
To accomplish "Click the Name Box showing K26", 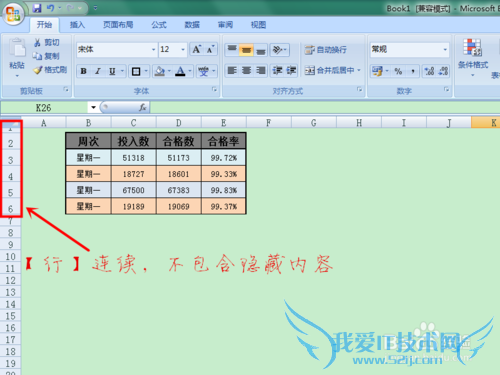I will point(44,108).
